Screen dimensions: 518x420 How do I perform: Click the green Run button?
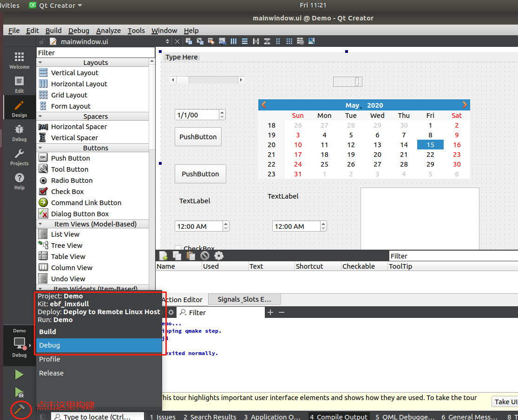[x=19, y=375]
